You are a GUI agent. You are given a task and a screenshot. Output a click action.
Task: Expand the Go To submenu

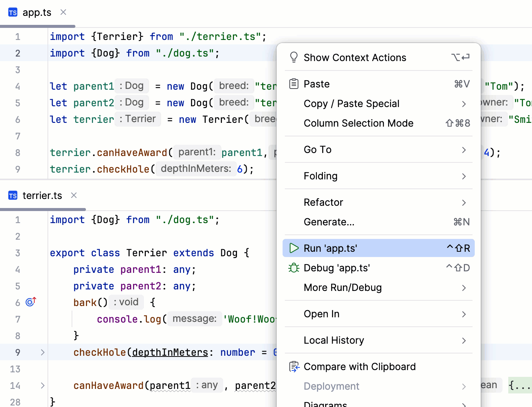point(317,150)
